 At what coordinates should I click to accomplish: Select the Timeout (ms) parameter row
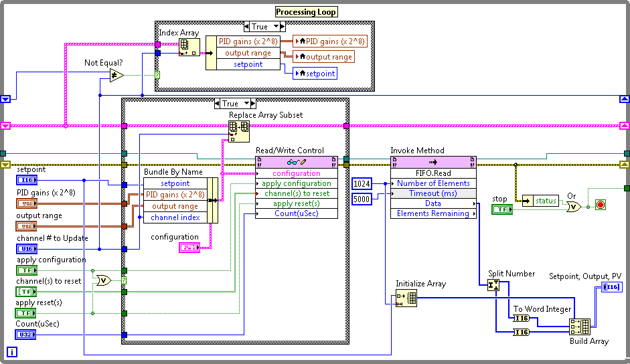click(x=433, y=193)
